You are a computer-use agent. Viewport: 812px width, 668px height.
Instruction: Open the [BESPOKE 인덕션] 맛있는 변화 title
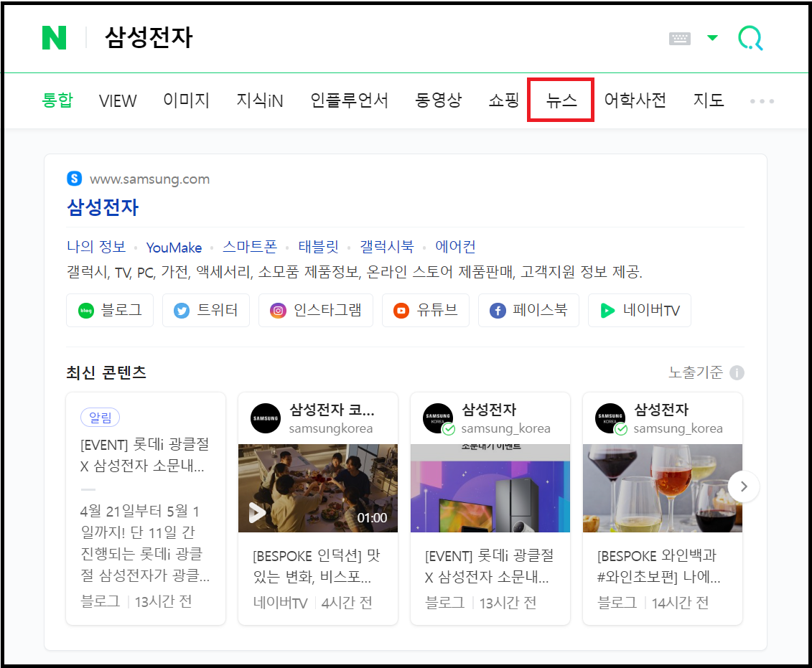click(317, 565)
